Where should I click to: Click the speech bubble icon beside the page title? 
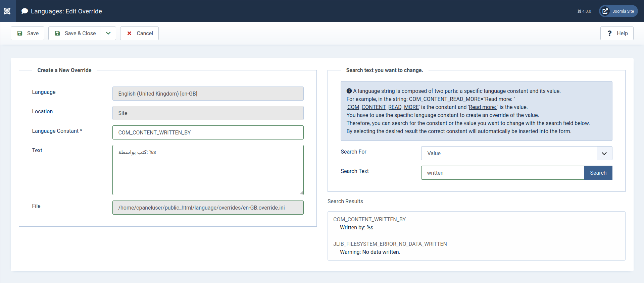[24, 11]
